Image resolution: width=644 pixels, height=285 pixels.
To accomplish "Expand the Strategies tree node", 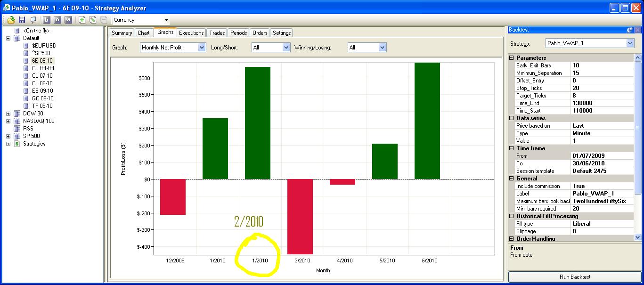I will pos(8,144).
